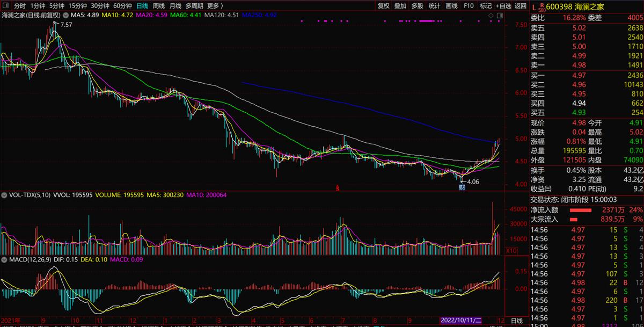Click the 600398 海澜之家 stock title

(576, 6)
